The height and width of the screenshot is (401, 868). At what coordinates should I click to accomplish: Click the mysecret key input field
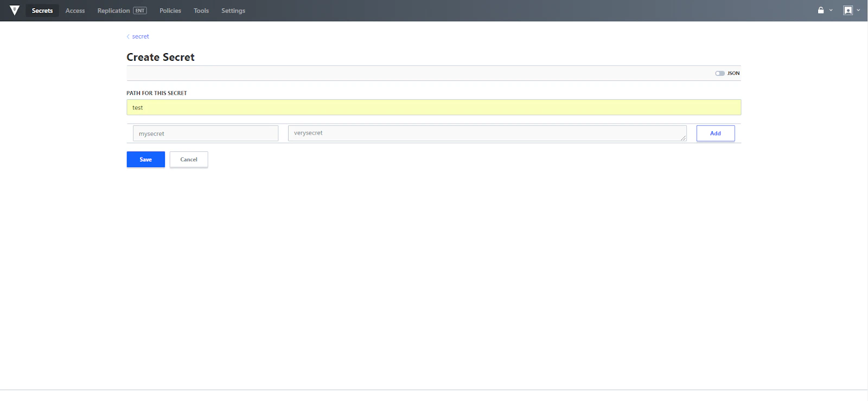click(x=206, y=133)
